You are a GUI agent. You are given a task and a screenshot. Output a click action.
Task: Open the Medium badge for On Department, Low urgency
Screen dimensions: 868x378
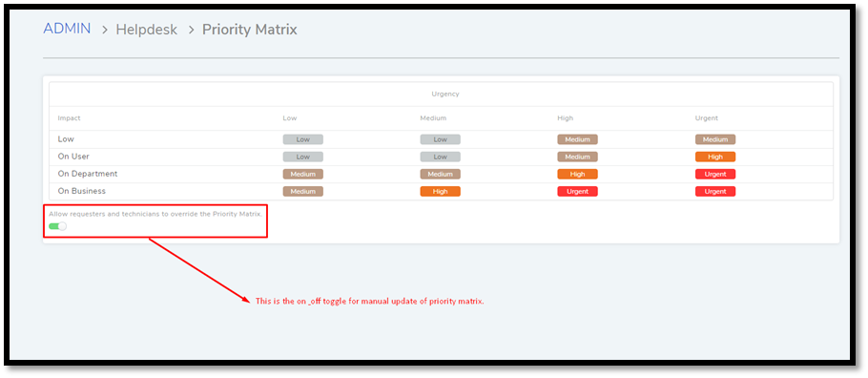click(x=302, y=174)
